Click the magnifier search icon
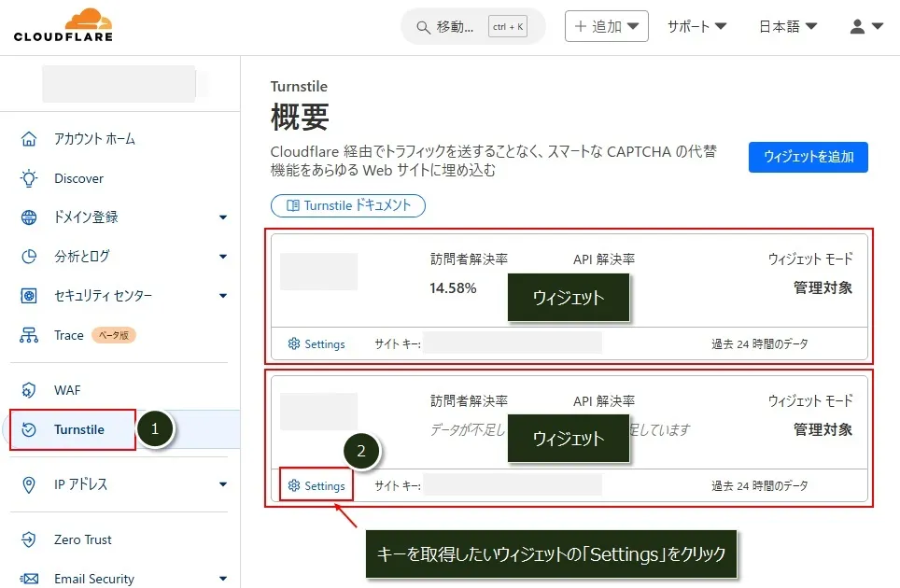Viewport: 900px width, 588px height. [423, 27]
